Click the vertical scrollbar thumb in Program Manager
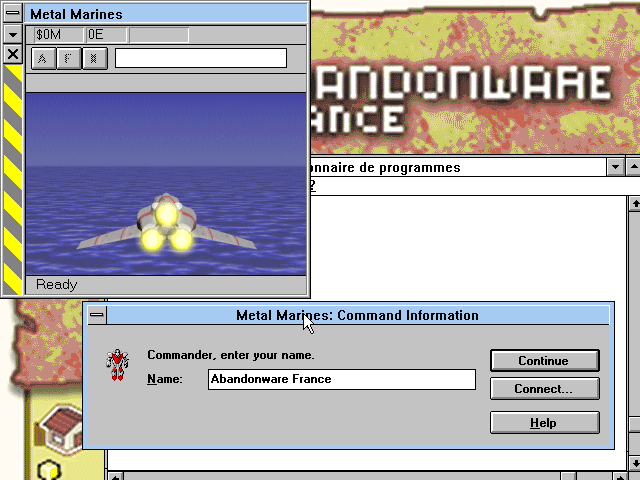The image size is (640, 480). [634, 424]
